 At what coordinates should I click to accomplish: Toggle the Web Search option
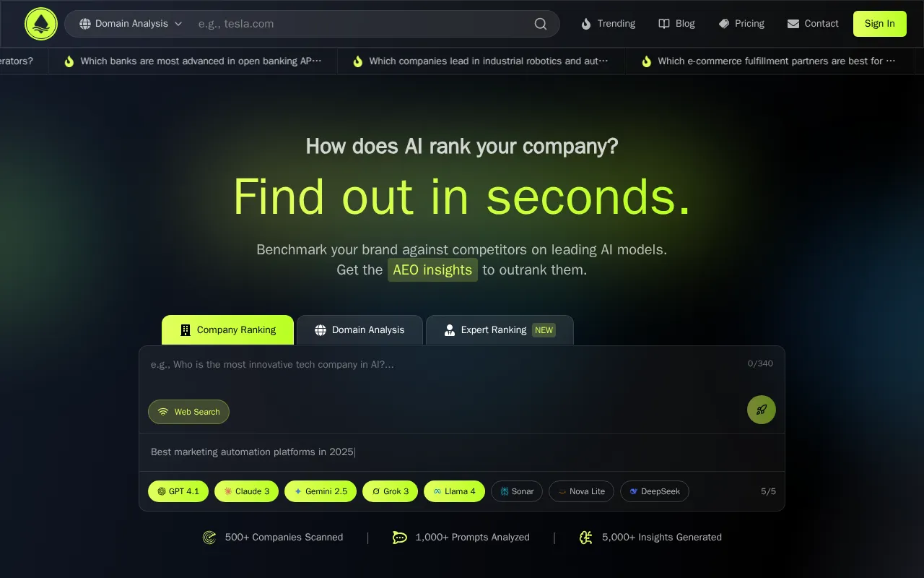click(188, 412)
